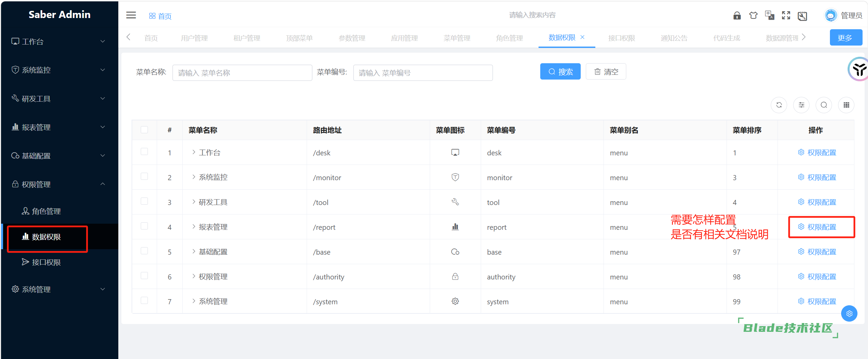
Task: Switch to the 接口权限 tab
Action: pos(622,38)
